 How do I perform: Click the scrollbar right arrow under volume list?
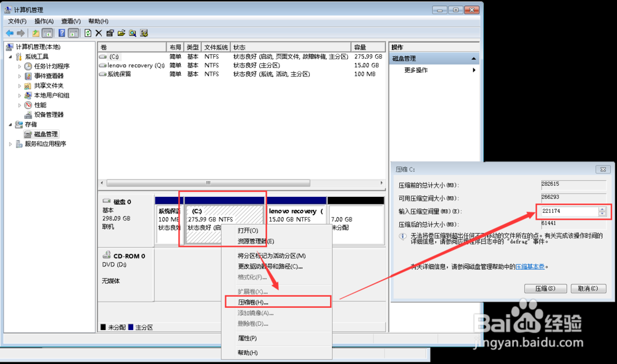(x=381, y=183)
